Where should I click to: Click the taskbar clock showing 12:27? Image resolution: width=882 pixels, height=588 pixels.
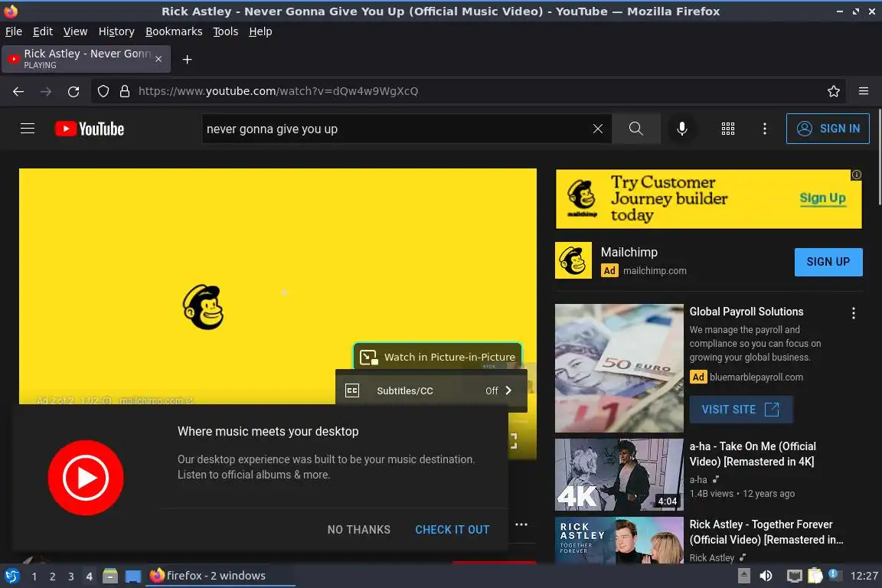(x=864, y=576)
